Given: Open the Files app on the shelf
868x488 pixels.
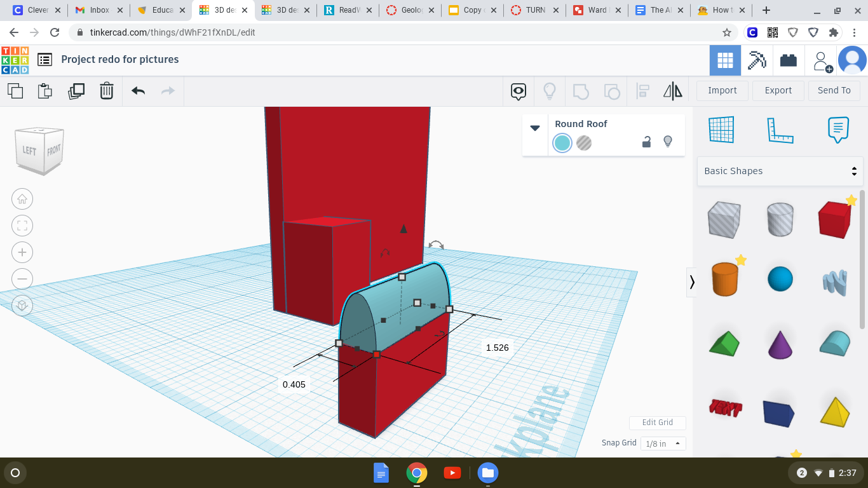Looking at the screenshot, I should tap(488, 473).
